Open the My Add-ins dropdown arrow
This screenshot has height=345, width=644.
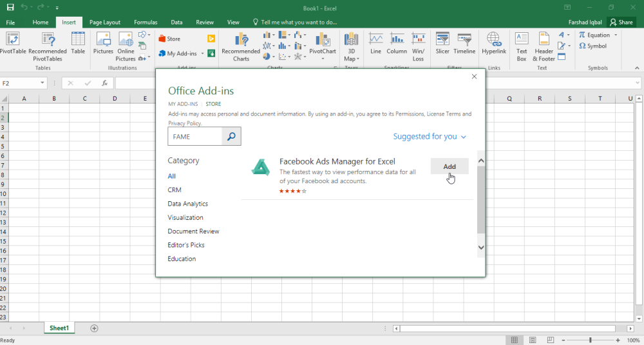[x=202, y=54]
